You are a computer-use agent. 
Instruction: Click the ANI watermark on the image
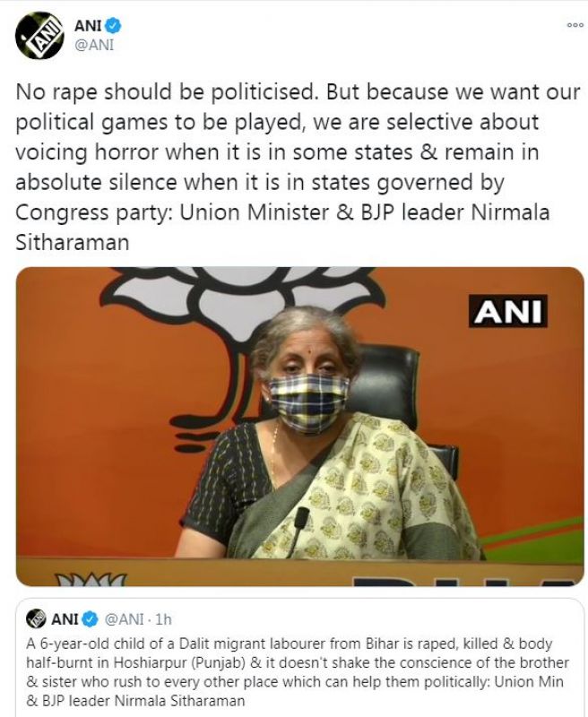(x=508, y=311)
